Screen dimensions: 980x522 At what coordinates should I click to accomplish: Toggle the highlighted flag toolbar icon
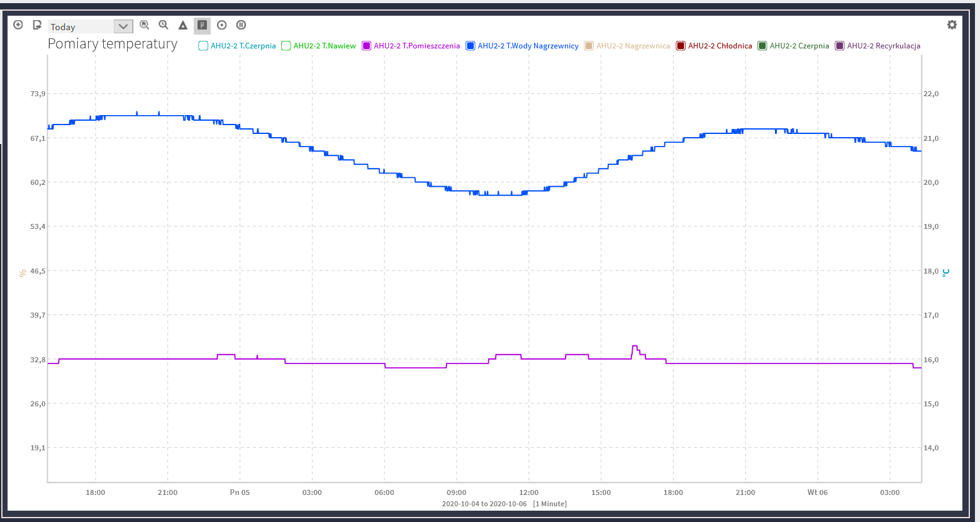tap(202, 25)
